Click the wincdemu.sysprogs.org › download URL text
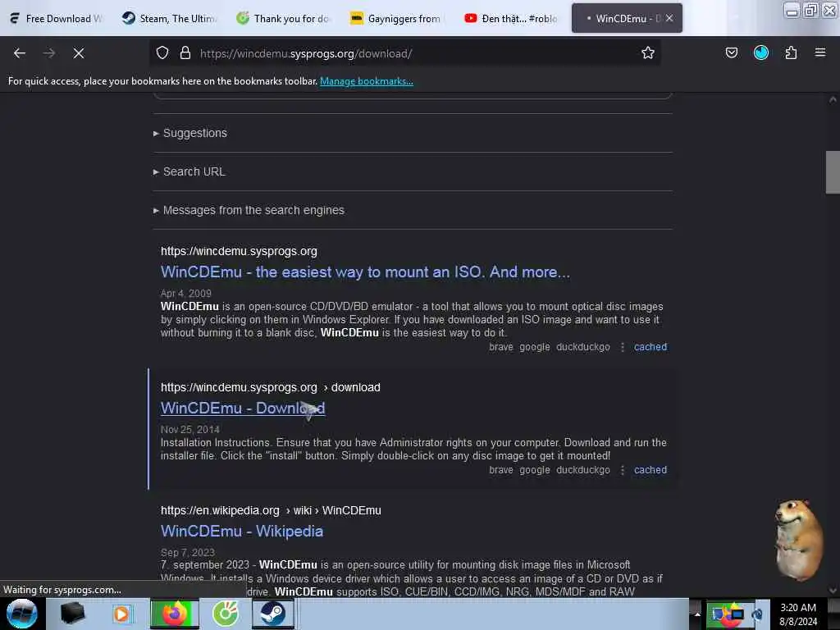 [271, 387]
